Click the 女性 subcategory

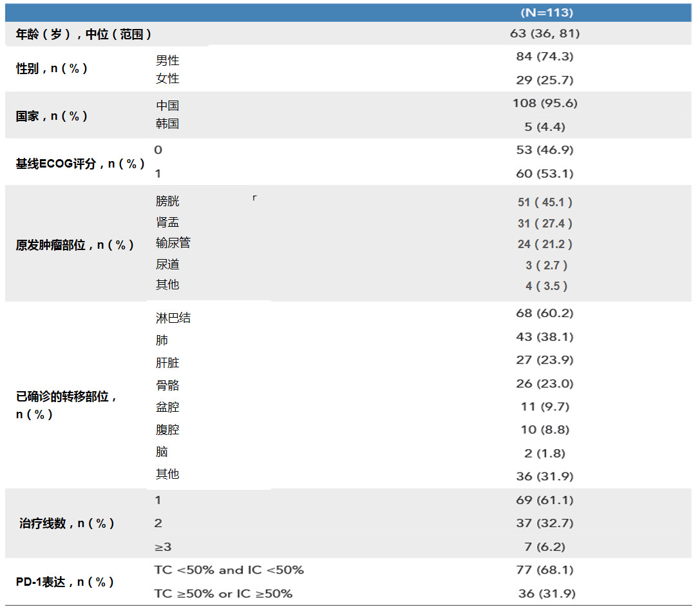(167, 78)
